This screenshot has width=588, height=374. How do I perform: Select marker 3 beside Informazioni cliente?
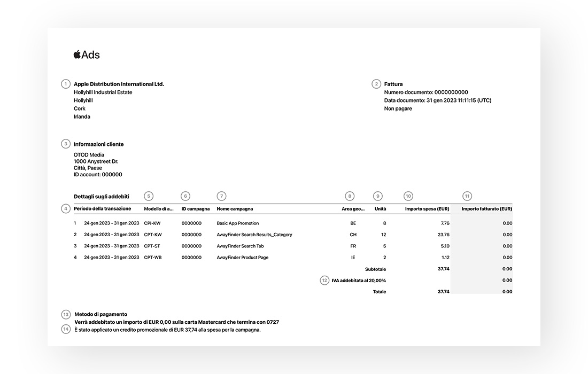click(x=66, y=144)
